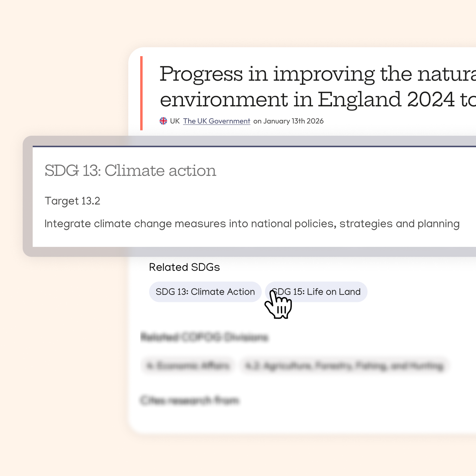
Task: Click the orange accent bar beside title
Action: coord(141,93)
